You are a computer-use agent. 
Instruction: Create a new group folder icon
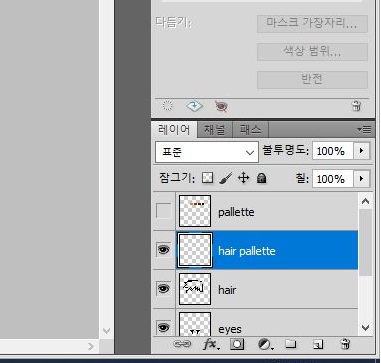point(291,344)
